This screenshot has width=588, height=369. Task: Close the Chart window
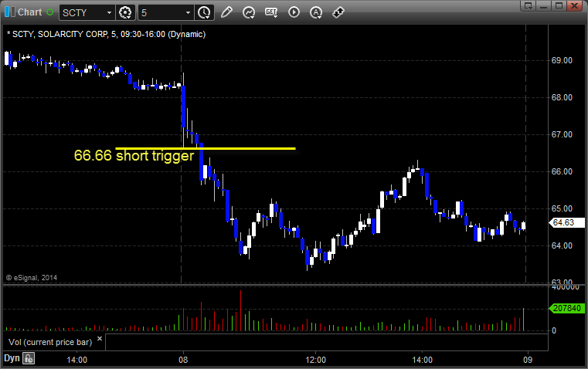tap(575, 5)
